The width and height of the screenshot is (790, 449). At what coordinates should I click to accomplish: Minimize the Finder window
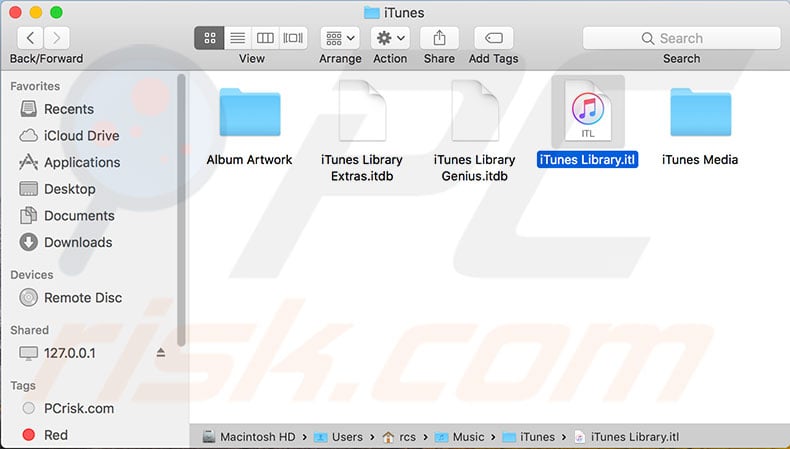[x=36, y=12]
